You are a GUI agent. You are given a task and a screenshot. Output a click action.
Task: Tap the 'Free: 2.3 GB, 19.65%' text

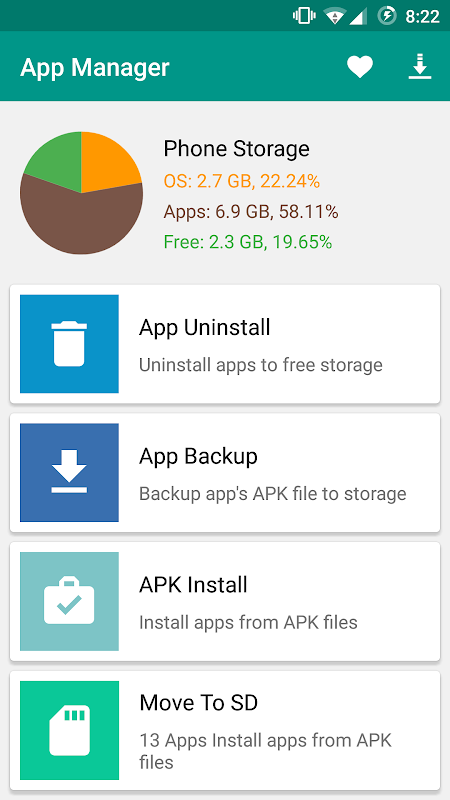248,242
